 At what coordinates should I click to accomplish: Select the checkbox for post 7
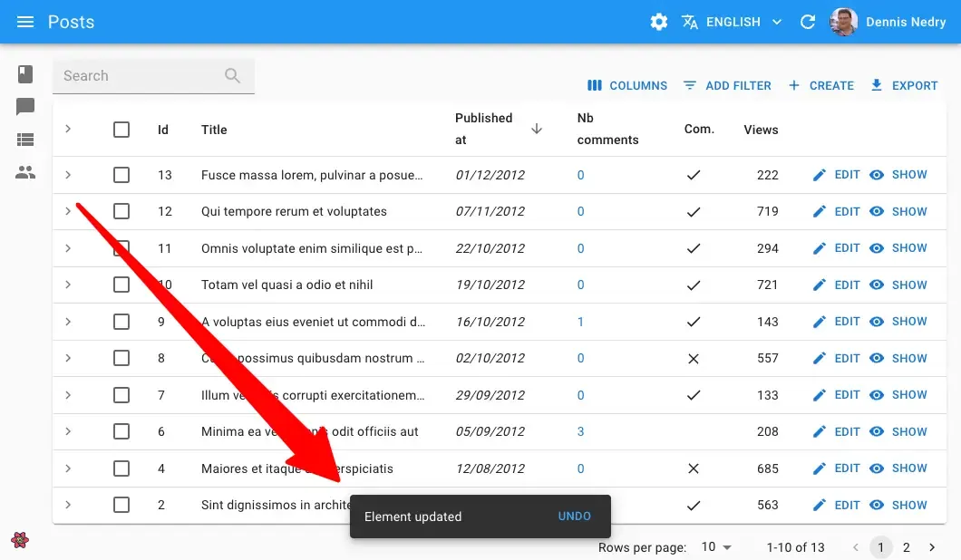tap(121, 395)
